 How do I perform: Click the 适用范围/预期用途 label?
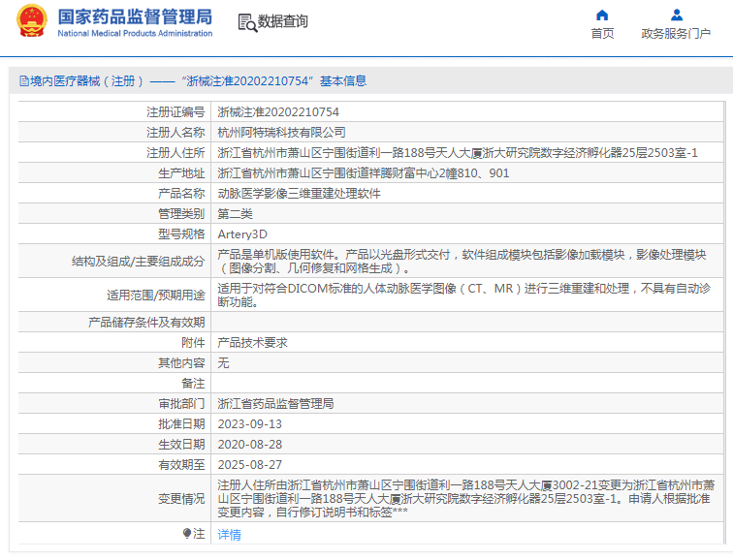coord(156,296)
